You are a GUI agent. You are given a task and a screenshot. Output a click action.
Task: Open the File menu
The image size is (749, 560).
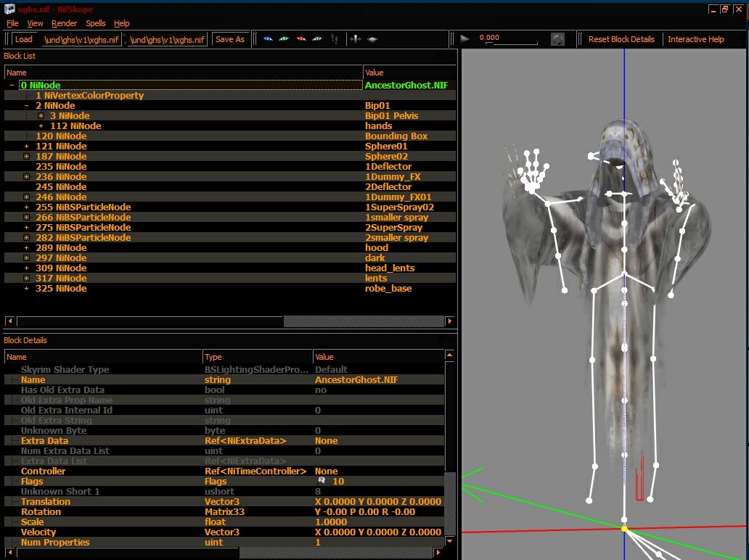point(12,23)
